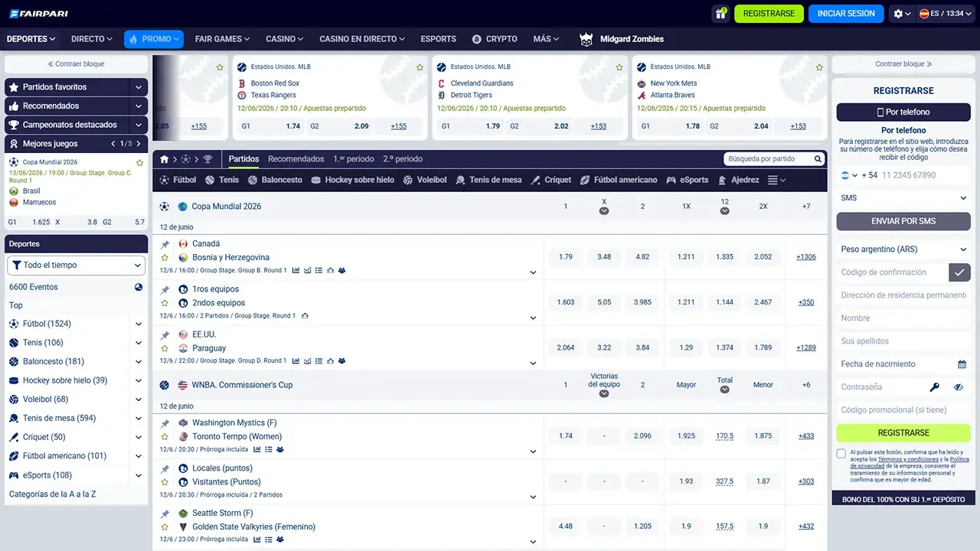
Task: Expand Campeonatos destacados section
Action: click(139, 125)
